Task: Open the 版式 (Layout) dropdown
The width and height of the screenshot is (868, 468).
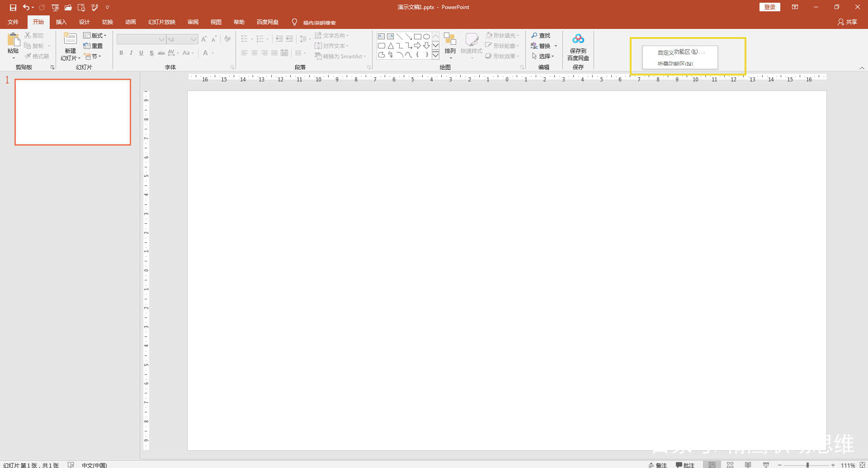Action: point(95,35)
